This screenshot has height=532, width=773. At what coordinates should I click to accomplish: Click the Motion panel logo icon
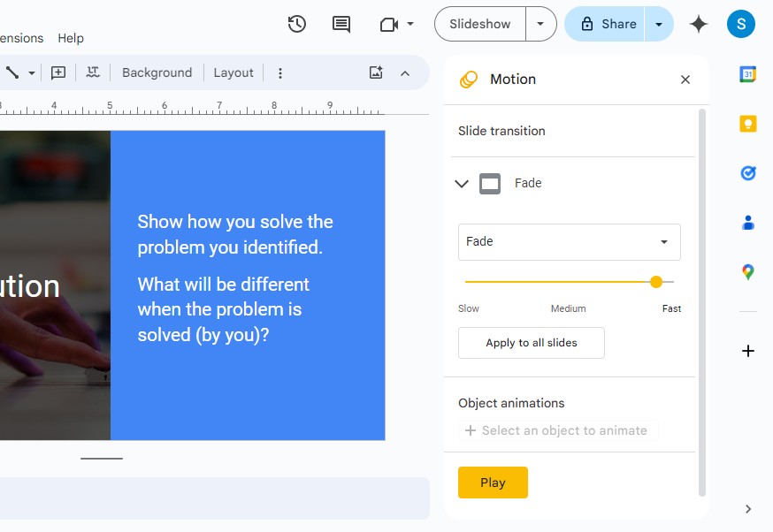[x=469, y=80]
